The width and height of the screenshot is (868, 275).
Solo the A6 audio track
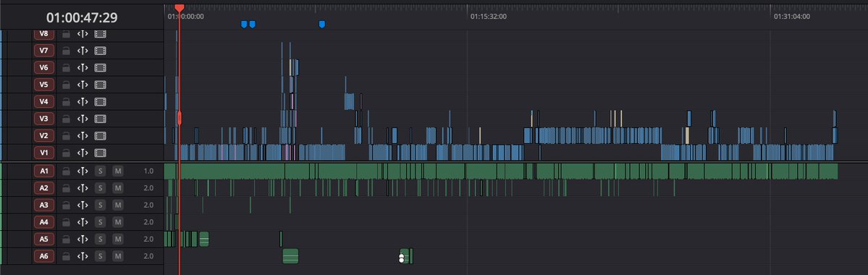pyautogui.click(x=100, y=256)
